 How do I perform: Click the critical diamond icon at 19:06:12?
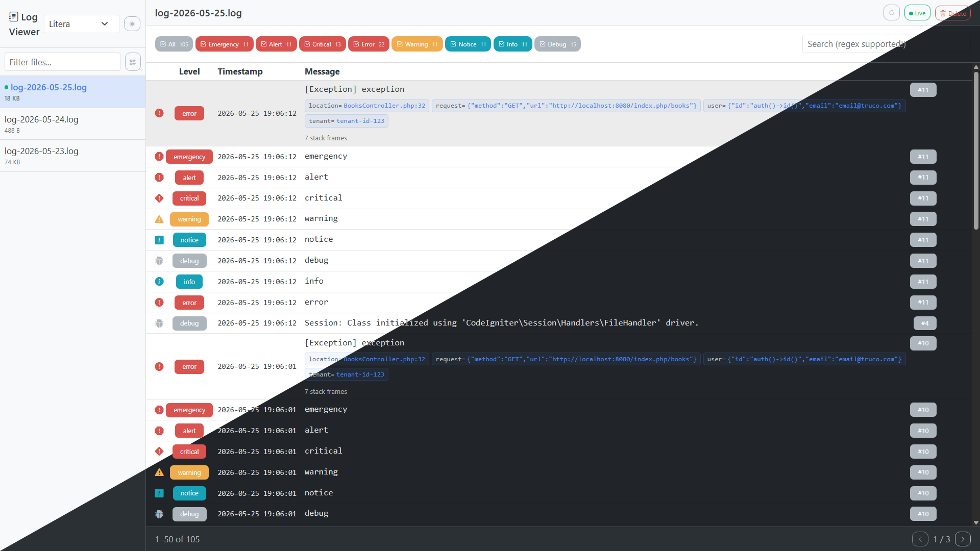coord(159,198)
